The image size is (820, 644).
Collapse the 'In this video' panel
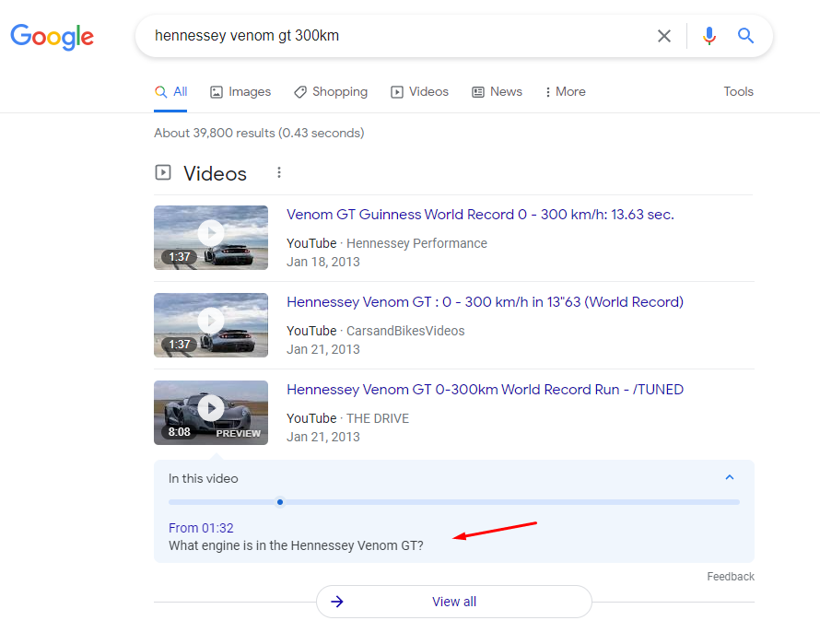point(730,478)
